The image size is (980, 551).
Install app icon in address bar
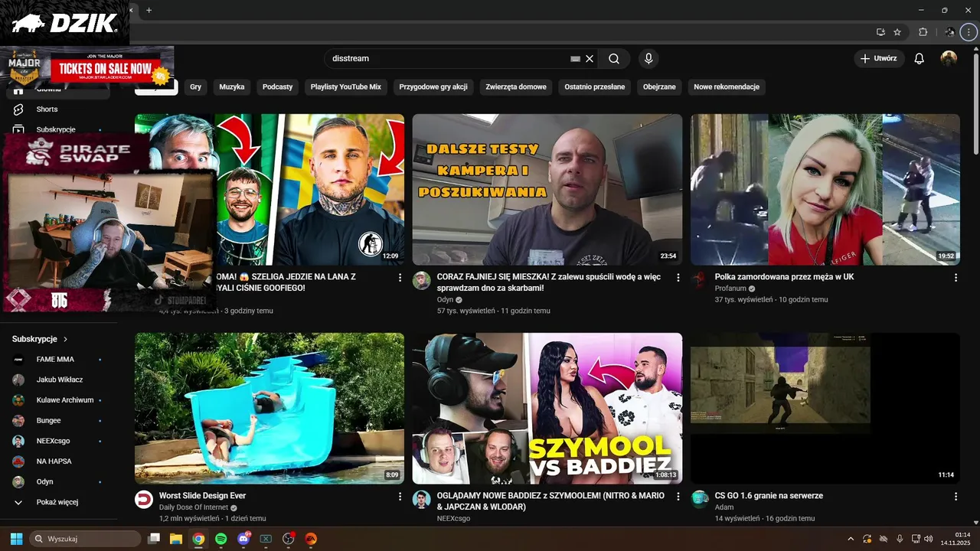[880, 32]
